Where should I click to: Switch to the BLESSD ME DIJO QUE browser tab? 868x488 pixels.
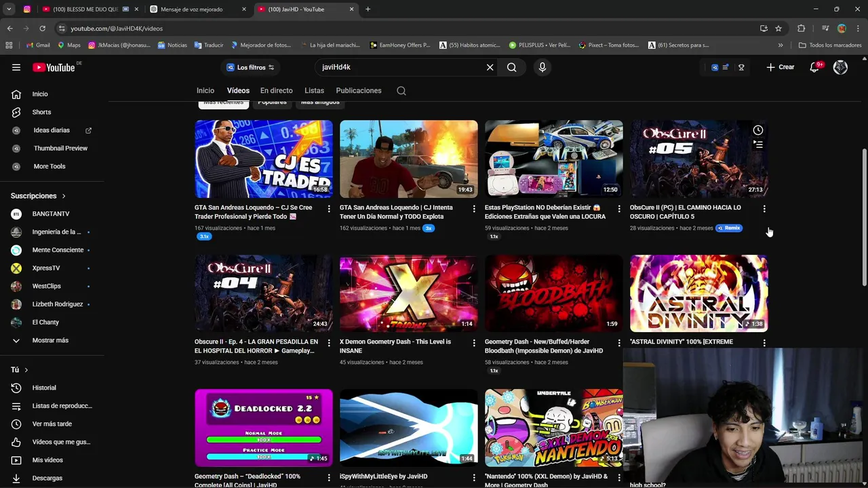[85, 9]
